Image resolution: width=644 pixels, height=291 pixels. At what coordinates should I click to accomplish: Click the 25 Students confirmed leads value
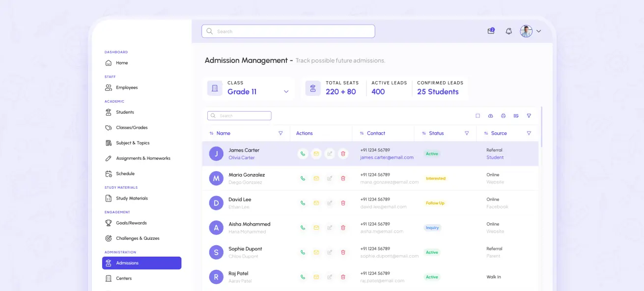coord(438,92)
